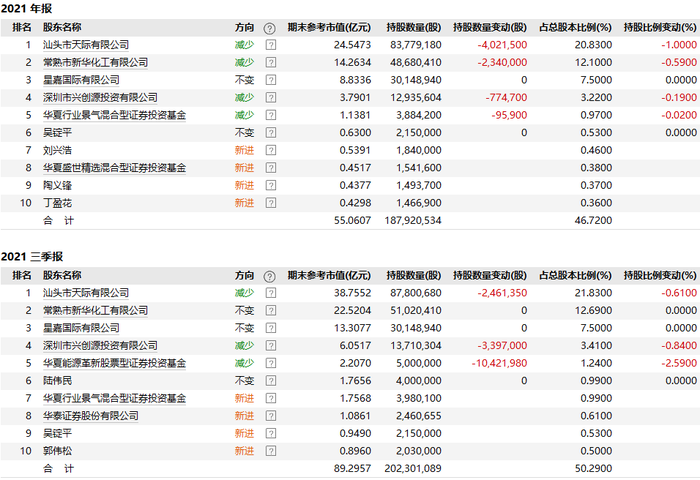Select market value 24.5473
700x480 pixels.
click(x=352, y=45)
